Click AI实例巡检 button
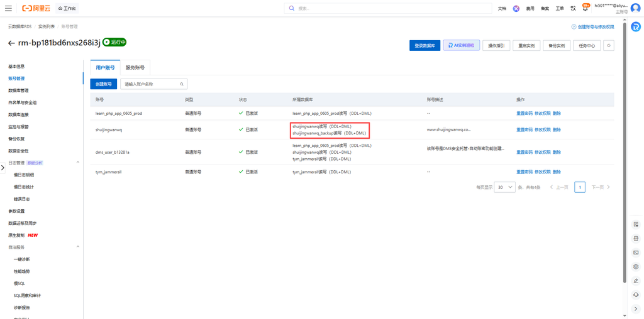Viewport: 644px width, 319px height. coord(461,45)
